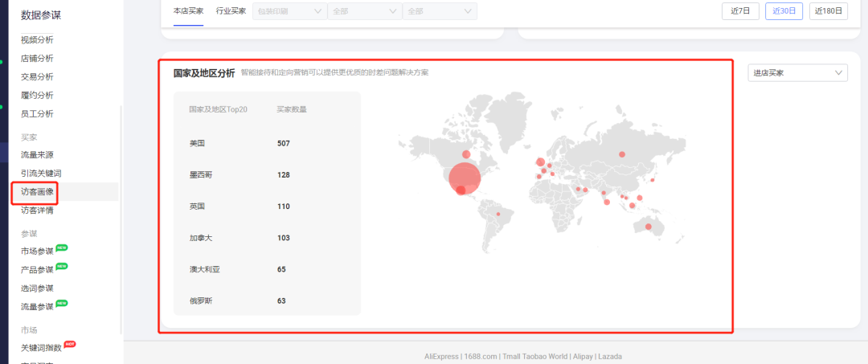Click the large USA bubble on map

coord(464,178)
